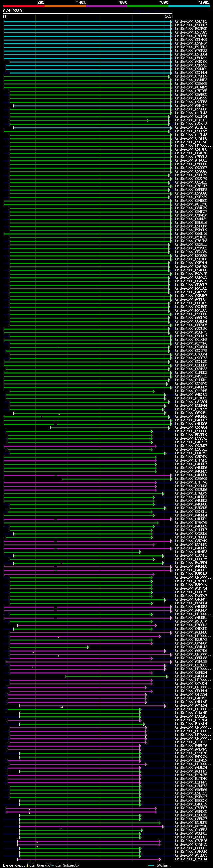Click the UniRef100_A7PT65 label
The width and height of the screenshot is (213, 868).
click(191, 91)
